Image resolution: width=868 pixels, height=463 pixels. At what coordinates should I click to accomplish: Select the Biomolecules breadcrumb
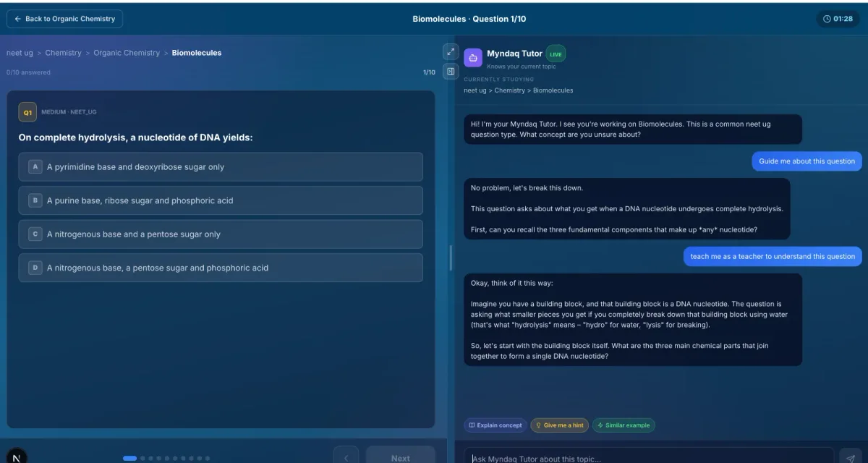197,53
